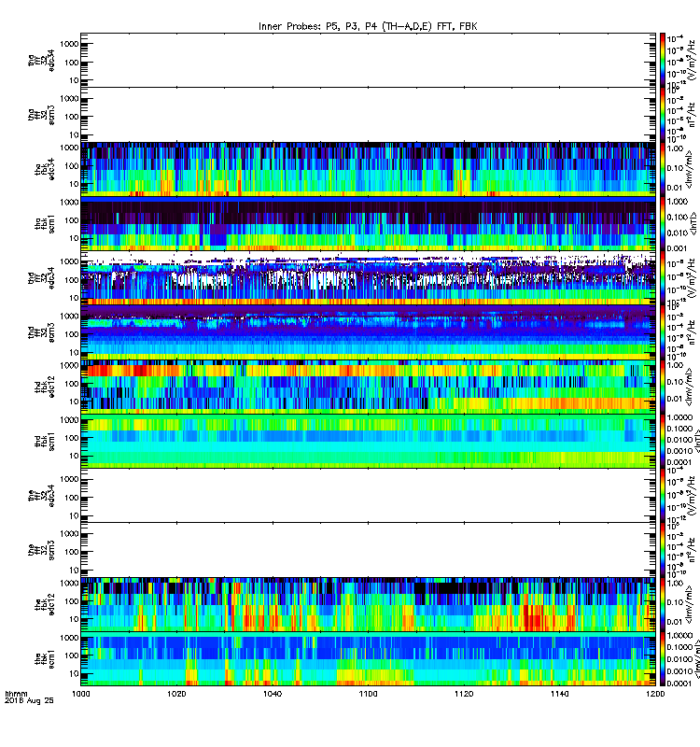The width and height of the screenshot is (700, 747).
Task: Click inside the empty the fff scm3 plot panel
Action: [368, 550]
